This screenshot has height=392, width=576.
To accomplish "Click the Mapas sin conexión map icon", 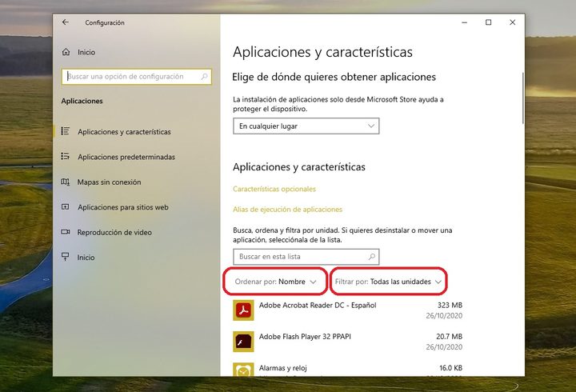I will pos(66,182).
